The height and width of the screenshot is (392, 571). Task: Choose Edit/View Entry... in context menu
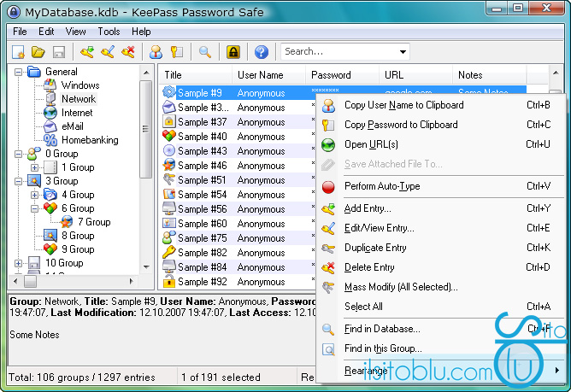(x=440, y=228)
